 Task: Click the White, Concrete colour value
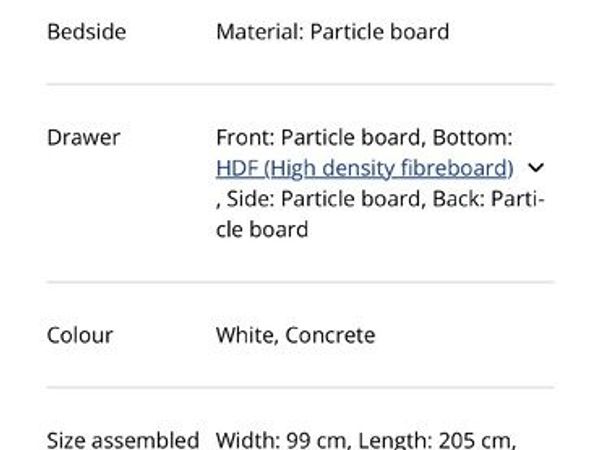click(295, 336)
